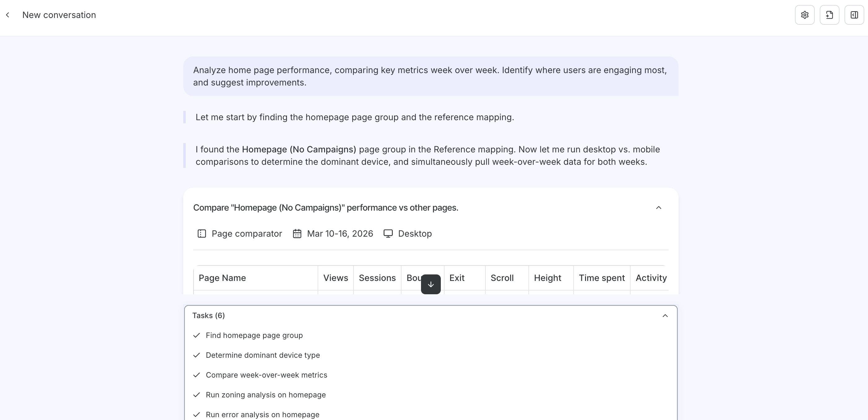Click the Time spent column header
This screenshot has width=868, height=420.
click(602, 278)
